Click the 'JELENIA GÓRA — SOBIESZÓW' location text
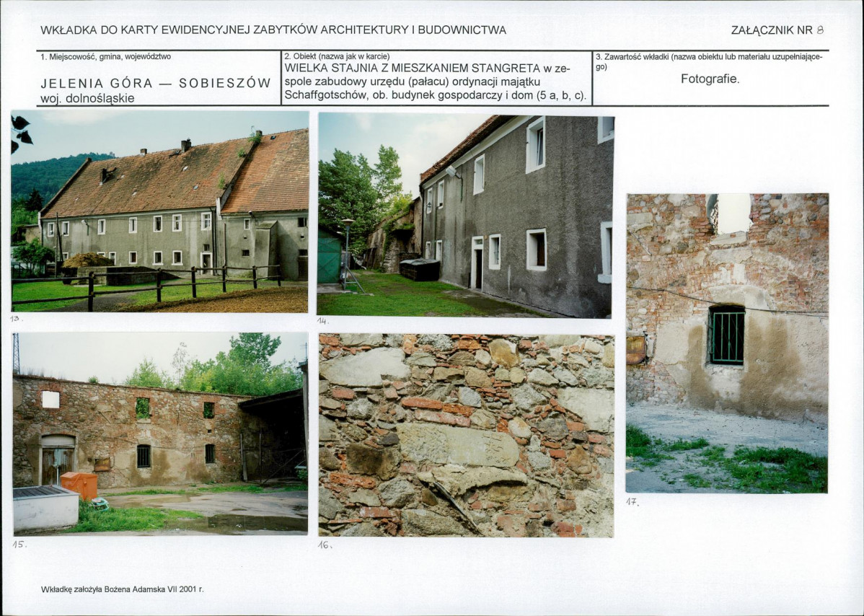Screen dimensions: 864x616 pos(156,83)
